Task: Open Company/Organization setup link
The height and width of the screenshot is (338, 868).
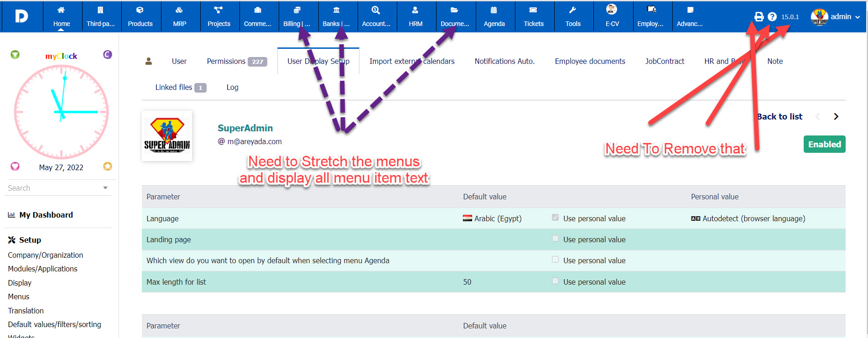Action: tap(46, 255)
